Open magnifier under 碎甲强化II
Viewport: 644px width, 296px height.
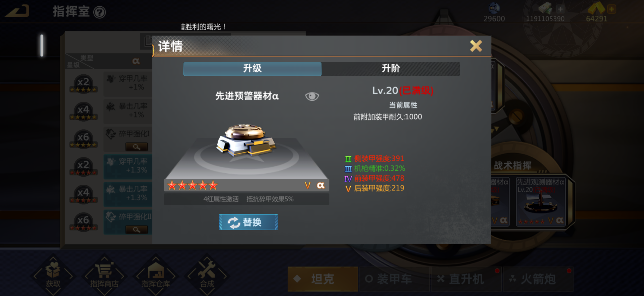[x=137, y=229]
